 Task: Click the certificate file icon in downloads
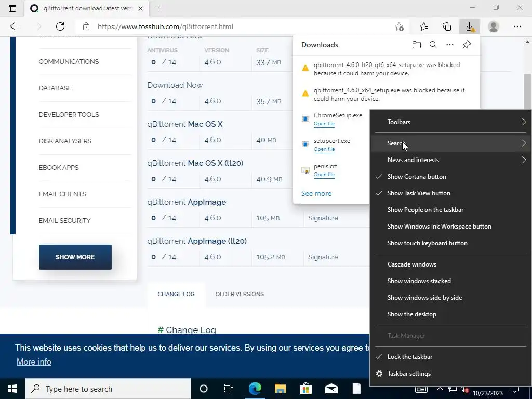click(305, 170)
